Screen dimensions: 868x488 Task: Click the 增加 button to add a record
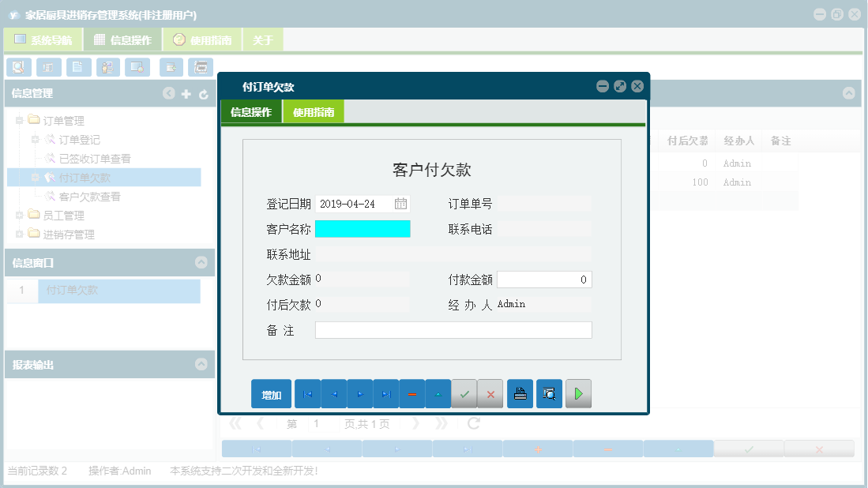pyautogui.click(x=271, y=393)
